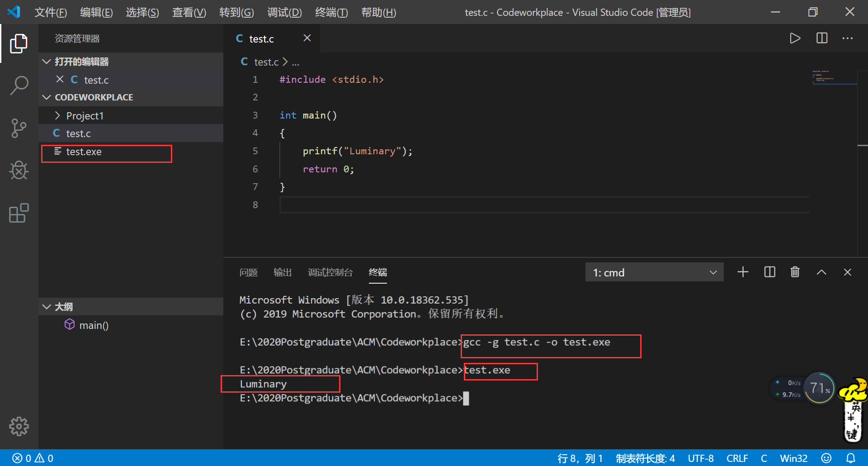Screen dimensions: 868x466
Task: Click the printf("Luminary") code line
Action: tap(357, 151)
